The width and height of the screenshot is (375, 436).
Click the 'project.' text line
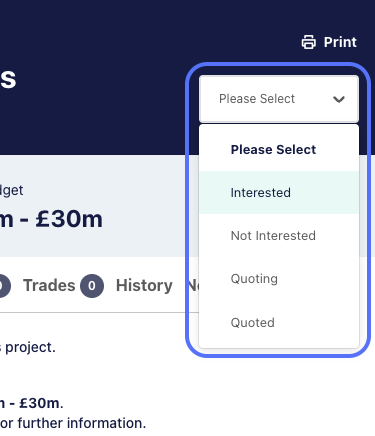pos(28,348)
